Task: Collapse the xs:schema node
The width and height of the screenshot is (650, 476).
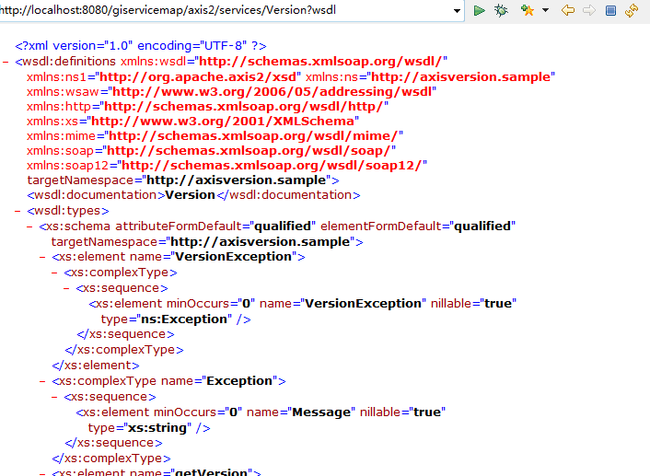Action: tap(29, 227)
